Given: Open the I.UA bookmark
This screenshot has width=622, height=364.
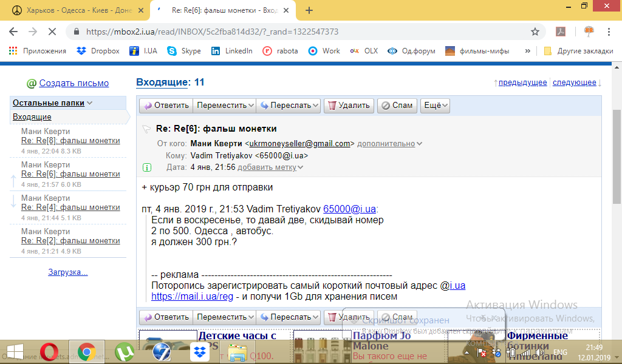Looking at the screenshot, I should (143, 51).
